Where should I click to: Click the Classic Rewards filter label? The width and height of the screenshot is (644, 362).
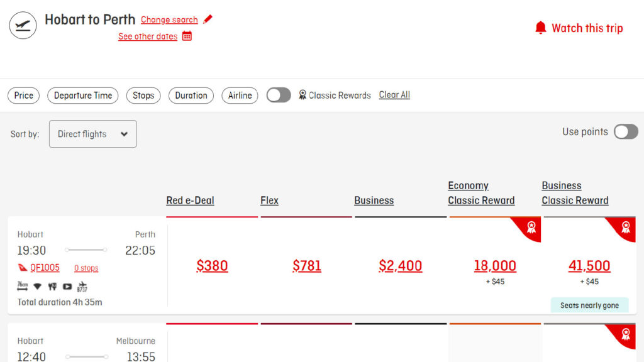(340, 96)
